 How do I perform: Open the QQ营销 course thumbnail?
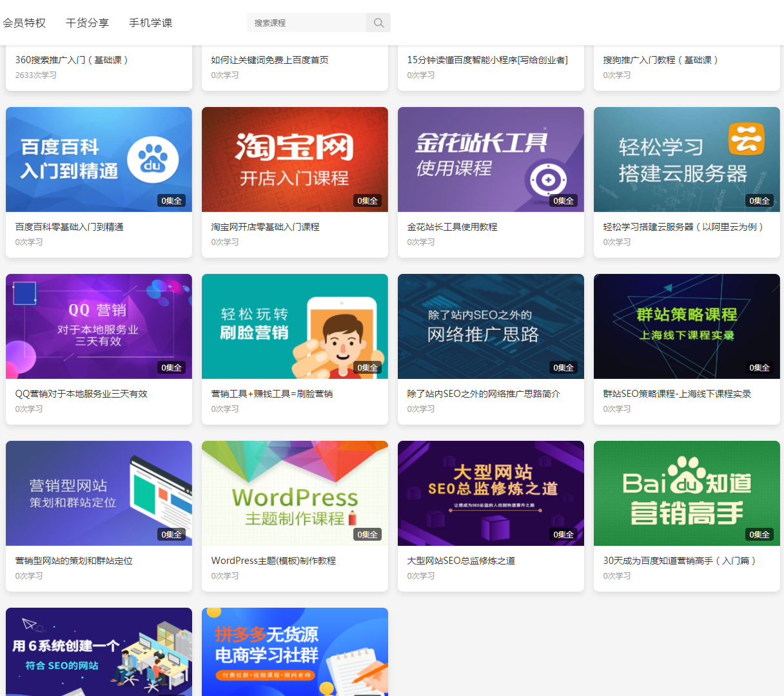99,326
